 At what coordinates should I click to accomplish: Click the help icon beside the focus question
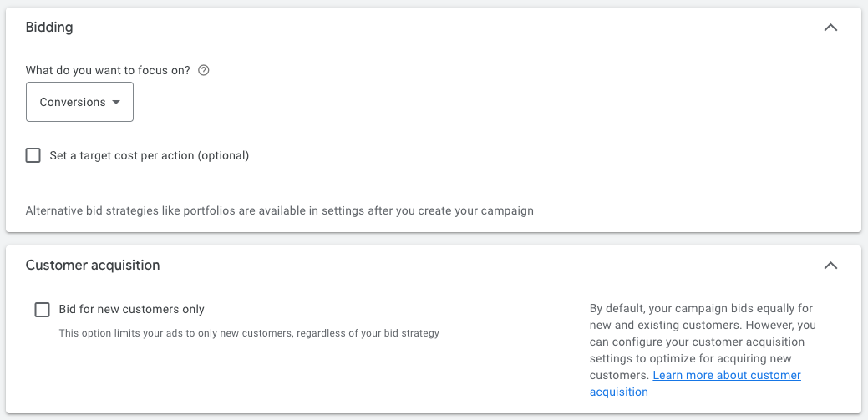203,71
